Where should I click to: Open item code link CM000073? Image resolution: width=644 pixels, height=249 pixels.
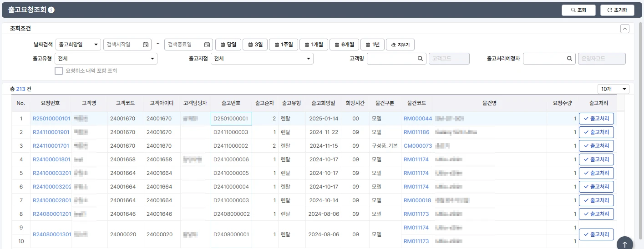417,146
